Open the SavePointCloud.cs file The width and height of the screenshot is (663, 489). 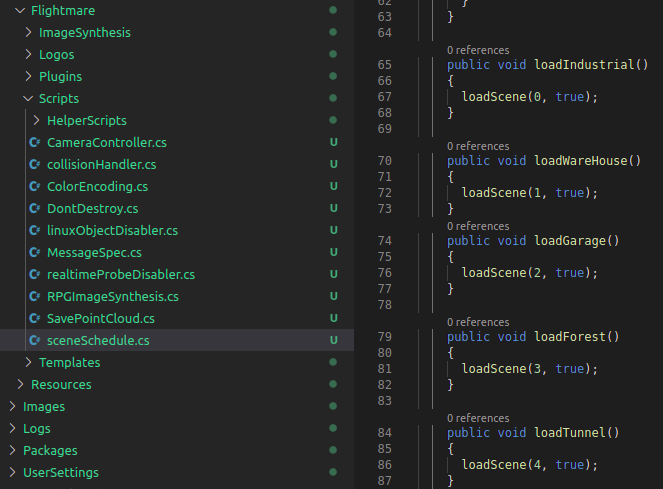click(101, 319)
